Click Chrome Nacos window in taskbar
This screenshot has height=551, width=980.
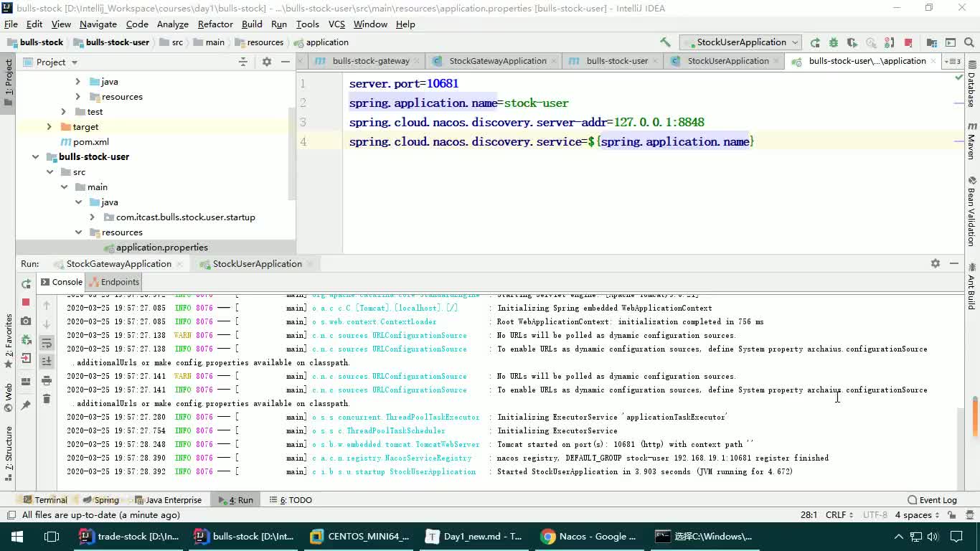click(x=588, y=537)
